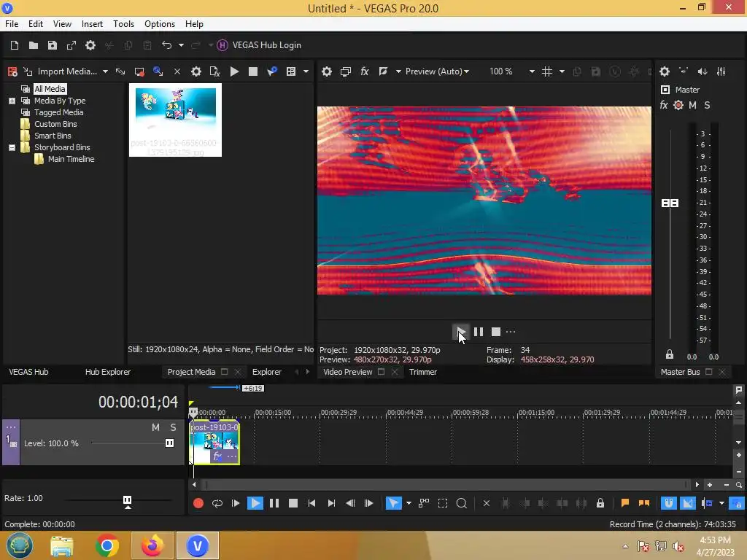Image resolution: width=747 pixels, height=560 pixels.
Task: Remove selected media with X icon
Action: (x=177, y=71)
